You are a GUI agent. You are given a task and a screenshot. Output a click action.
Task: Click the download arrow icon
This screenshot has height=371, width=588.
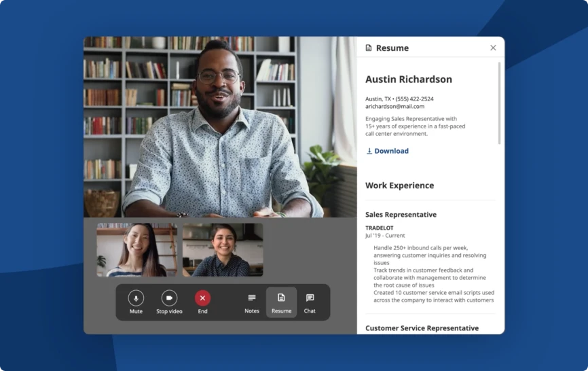(x=369, y=151)
